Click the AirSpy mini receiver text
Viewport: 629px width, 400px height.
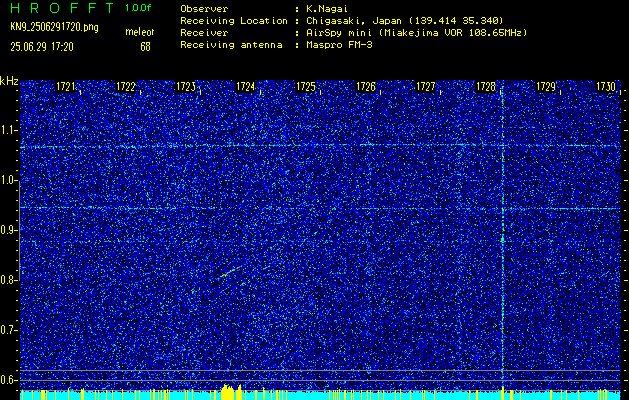(416, 32)
